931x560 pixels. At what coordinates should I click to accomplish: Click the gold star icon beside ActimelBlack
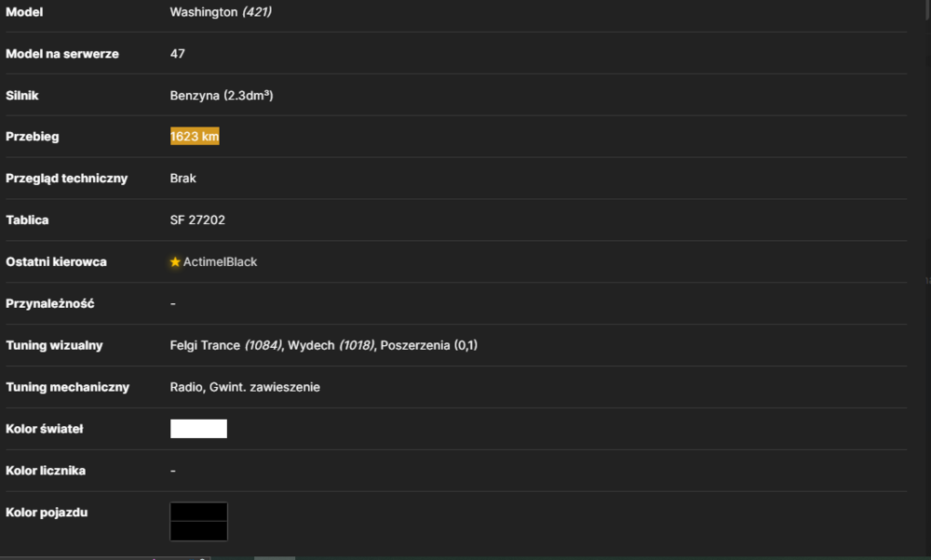[175, 261]
